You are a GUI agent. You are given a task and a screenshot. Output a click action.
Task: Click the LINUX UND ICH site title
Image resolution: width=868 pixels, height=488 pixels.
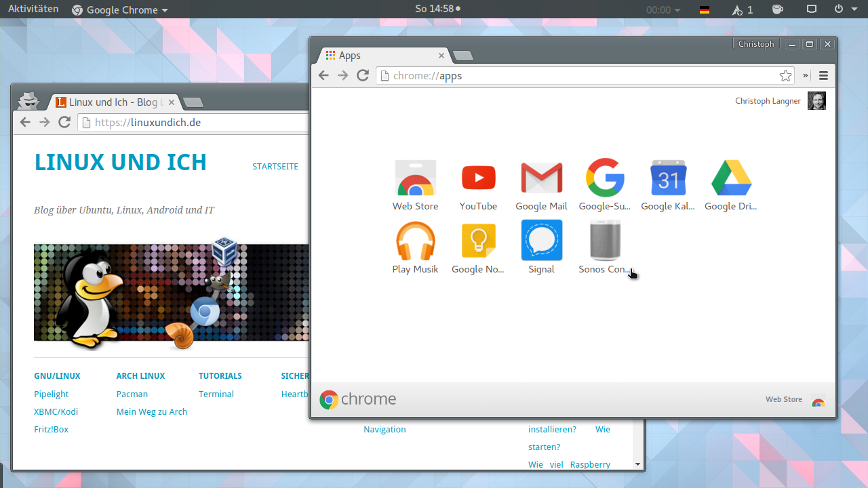point(121,163)
